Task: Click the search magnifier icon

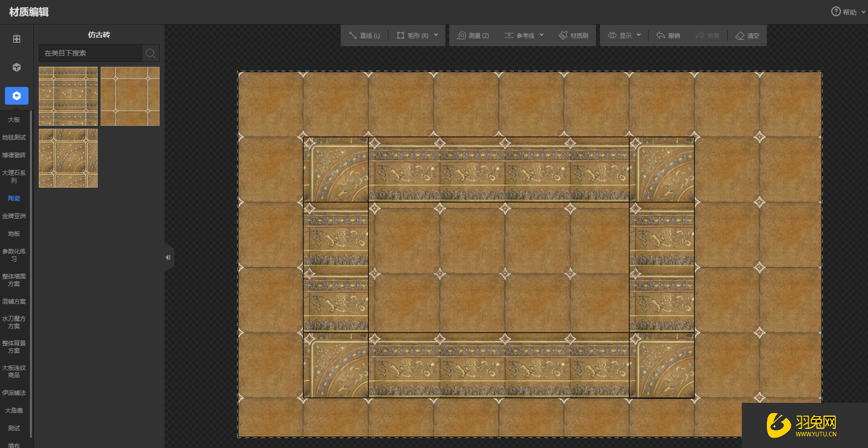Action: point(151,53)
